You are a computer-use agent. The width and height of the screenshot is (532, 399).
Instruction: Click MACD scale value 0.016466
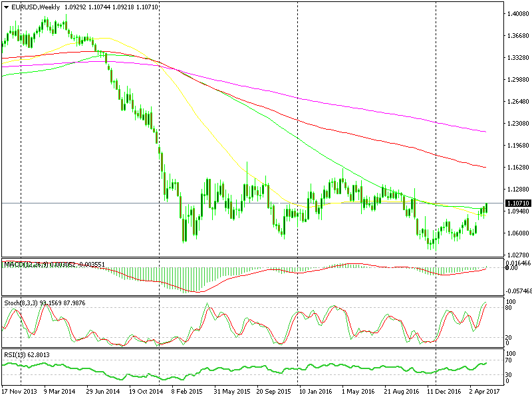518,263
